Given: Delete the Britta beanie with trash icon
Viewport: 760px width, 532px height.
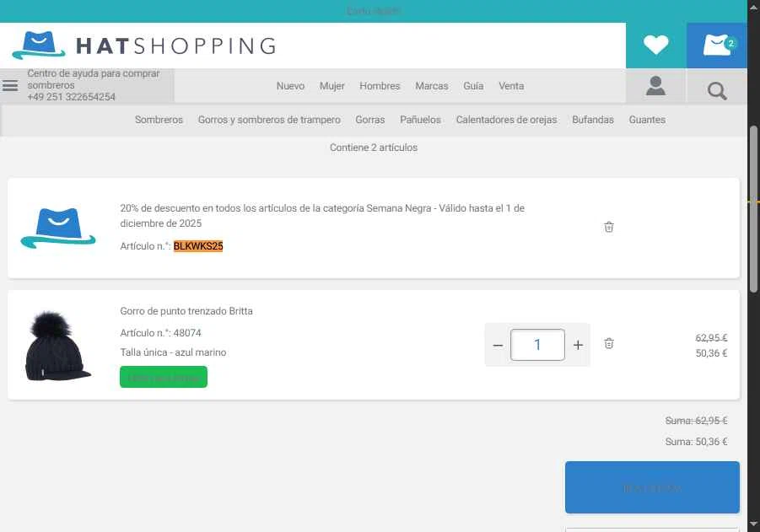Looking at the screenshot, I should (x=609, y=343).
